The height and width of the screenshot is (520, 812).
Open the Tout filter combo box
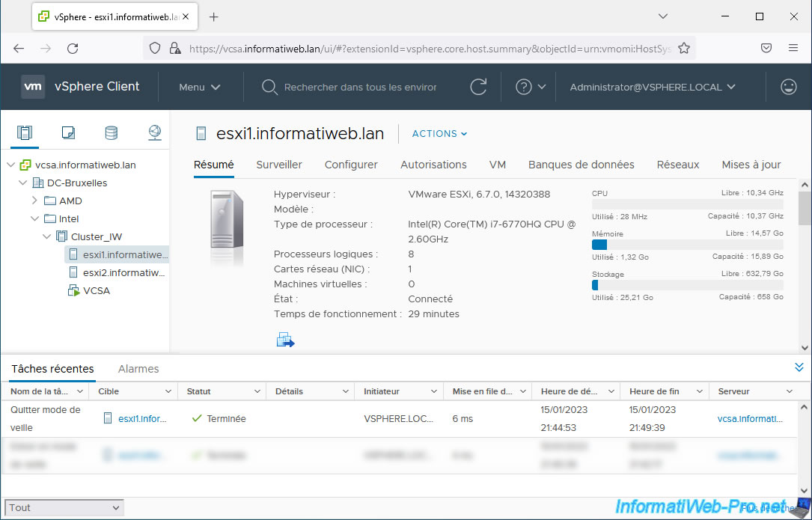(64, 507)
